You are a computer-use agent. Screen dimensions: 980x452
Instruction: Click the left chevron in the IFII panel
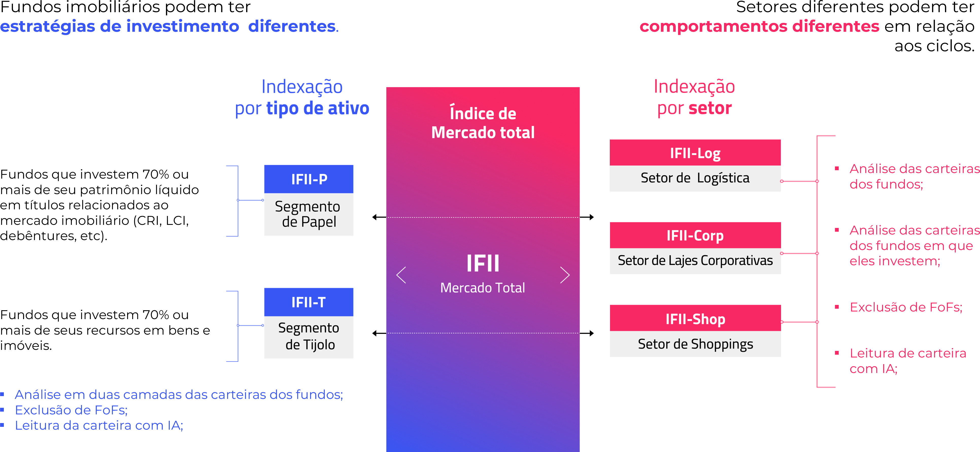tap(401, 275)
